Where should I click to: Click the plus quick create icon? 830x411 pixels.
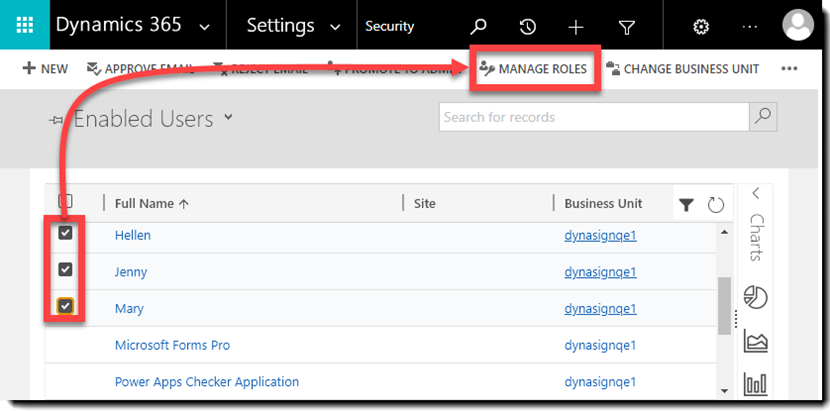[575, 26]
